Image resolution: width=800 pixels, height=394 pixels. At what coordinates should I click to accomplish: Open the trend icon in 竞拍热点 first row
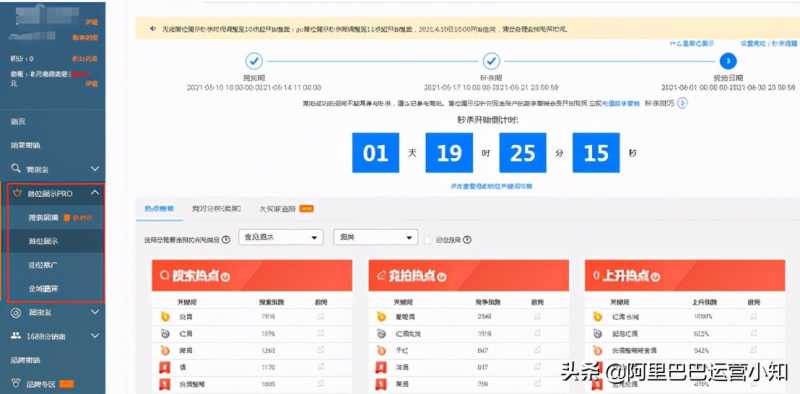coord(537,317)
